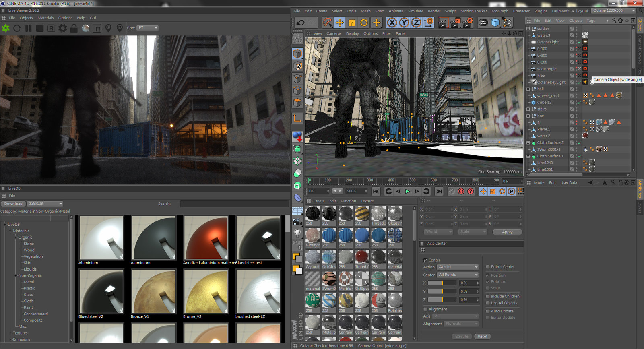The height and width of the screenshot is (349, 644).
Task: Select the Rotate tool
Action: [x=364, y=23]
